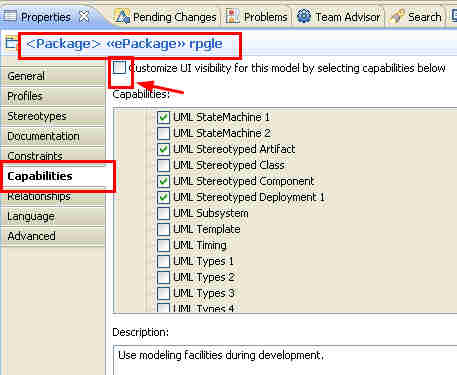Select the UML Template list entry

point(207,229)
